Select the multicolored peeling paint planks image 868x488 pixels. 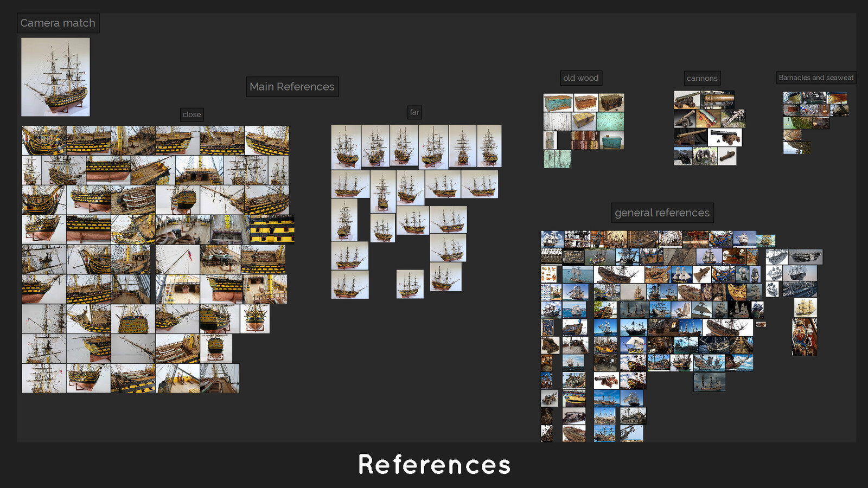585,140
